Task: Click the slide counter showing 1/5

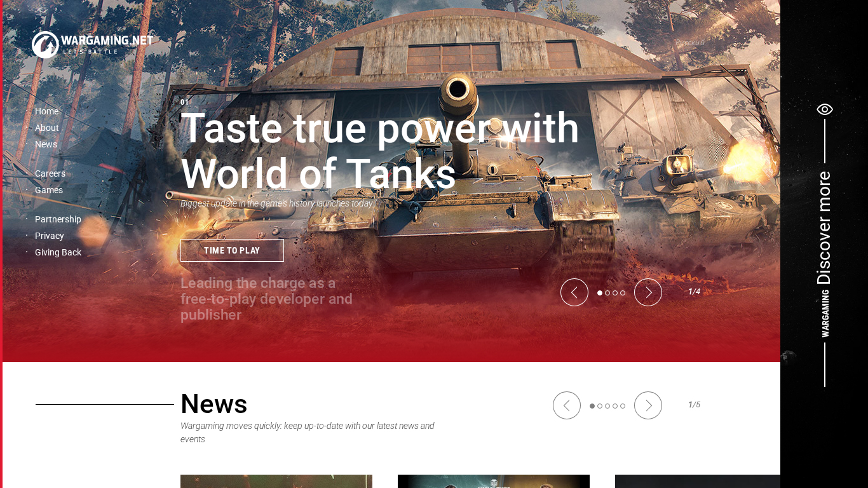Action: (x=694, y=404)
